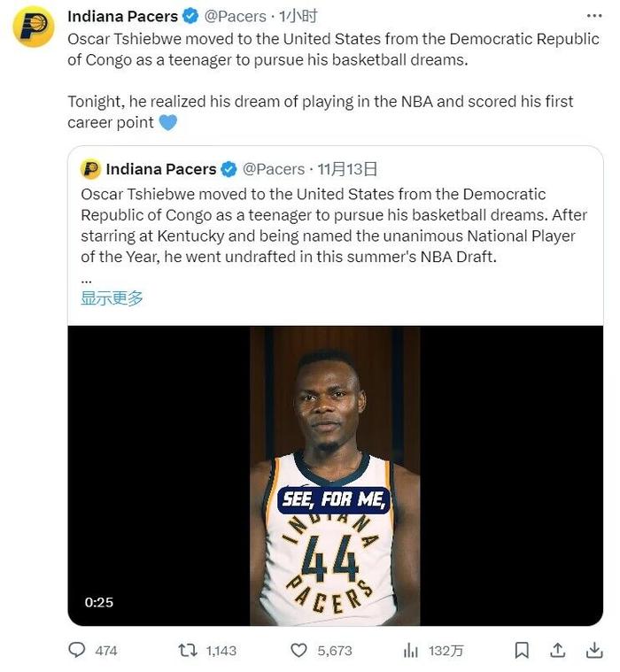Click the 0:25 video duration label
This screenshot has height=672, width=620.
coord(99,602)
